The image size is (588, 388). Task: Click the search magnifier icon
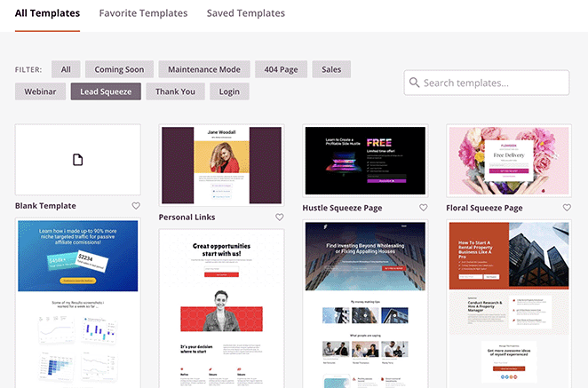coord(414,83)
